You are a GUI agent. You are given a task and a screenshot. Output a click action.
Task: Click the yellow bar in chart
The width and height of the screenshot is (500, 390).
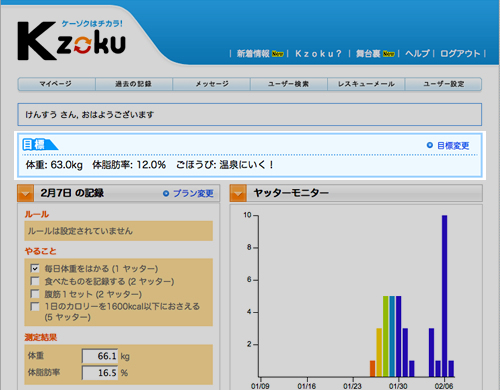[379, 352]
